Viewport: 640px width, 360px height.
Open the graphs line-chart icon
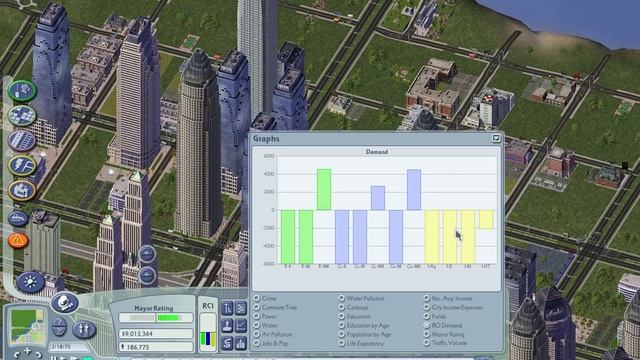coord(241,325)
